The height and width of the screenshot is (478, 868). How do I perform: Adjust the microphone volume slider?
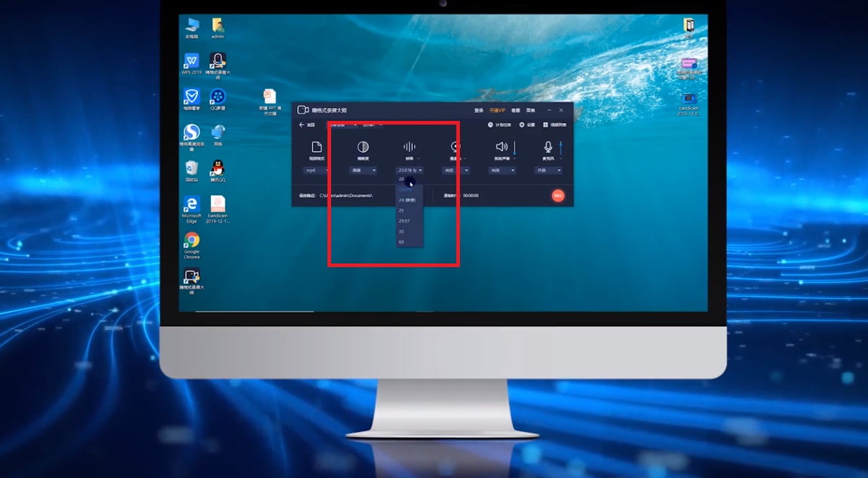coord(561,147)
